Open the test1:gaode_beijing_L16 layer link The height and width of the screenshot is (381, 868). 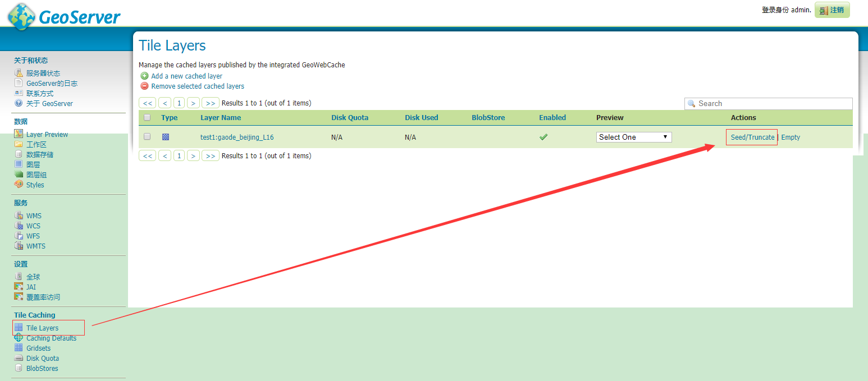pos(237,137)
